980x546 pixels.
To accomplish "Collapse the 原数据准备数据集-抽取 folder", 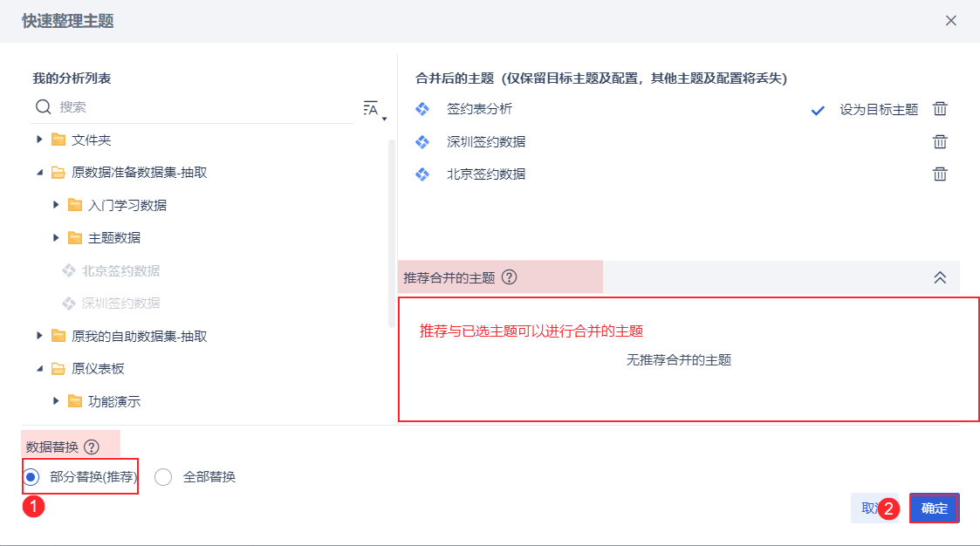I will tap(39, 173).
